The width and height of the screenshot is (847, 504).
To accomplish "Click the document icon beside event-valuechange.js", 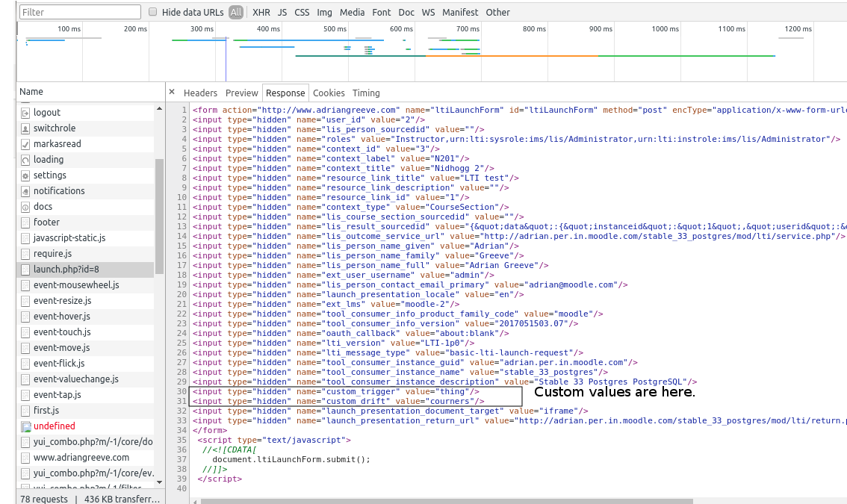I will point(25,379).
